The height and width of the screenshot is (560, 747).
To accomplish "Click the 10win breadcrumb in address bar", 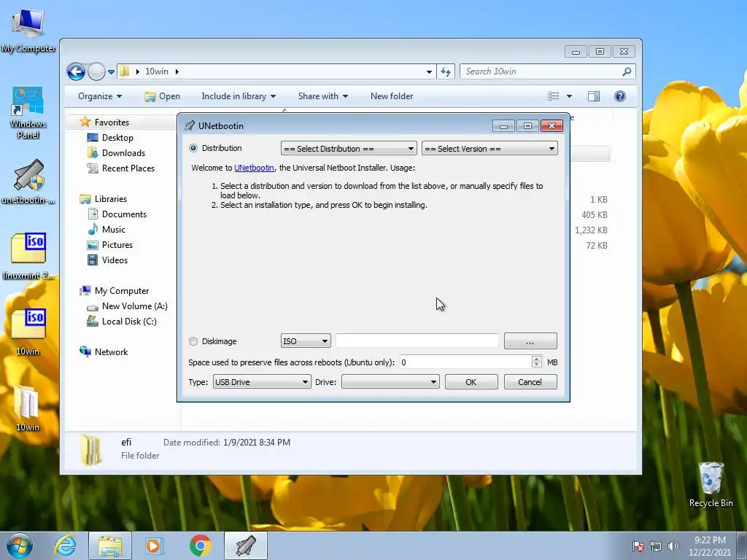I will (x=157, y=71).
